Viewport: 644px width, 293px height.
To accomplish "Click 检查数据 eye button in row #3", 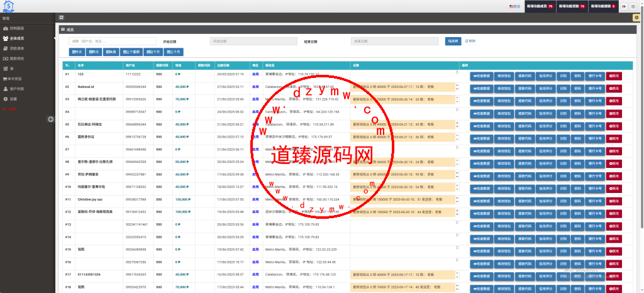I will coord(481,101).
